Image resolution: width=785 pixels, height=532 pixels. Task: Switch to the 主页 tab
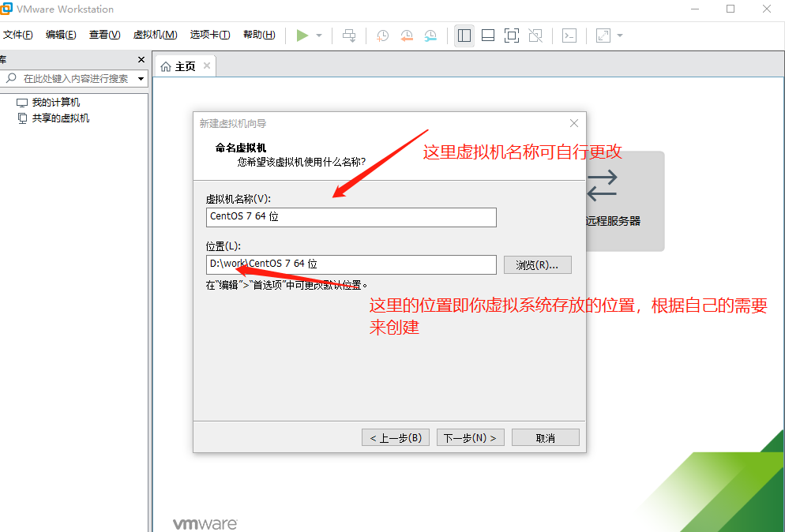(x=185, y=66)
